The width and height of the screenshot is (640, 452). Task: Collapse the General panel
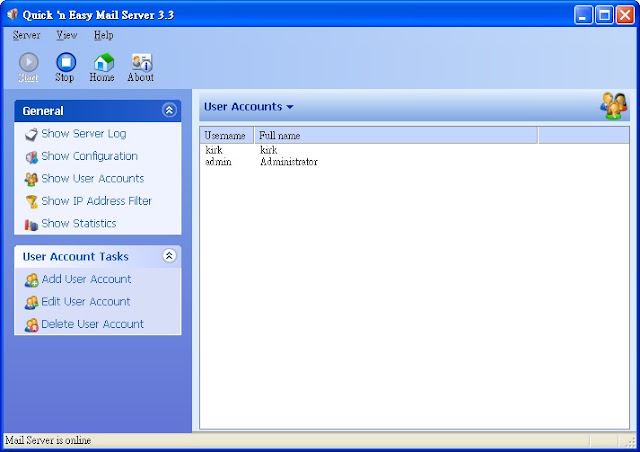[x=169, y=110]
